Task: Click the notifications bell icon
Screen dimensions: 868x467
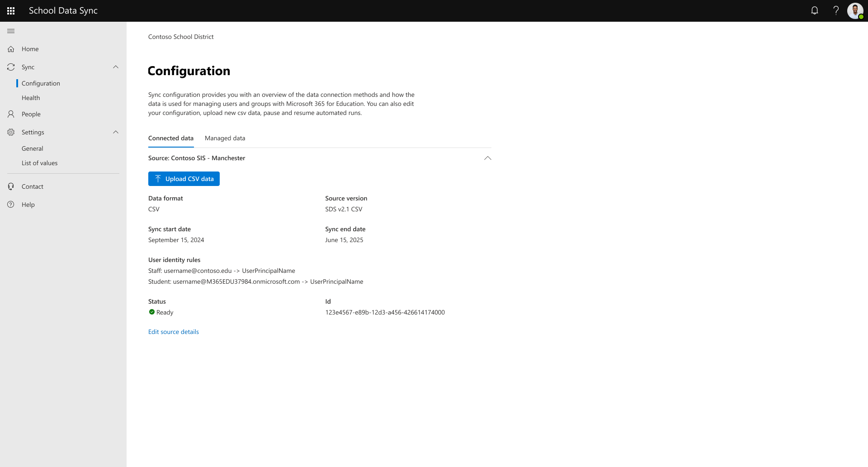Action: click(x=815, y=10)
